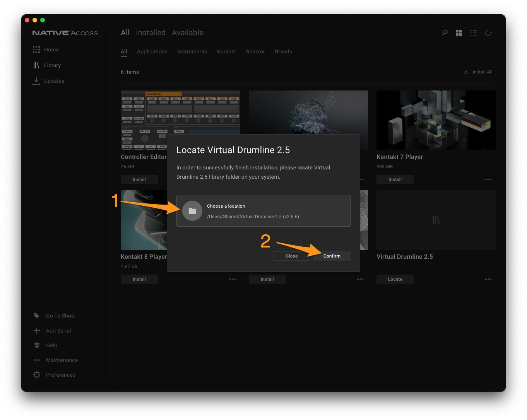527x420 pixels.
Task: Open the Home section icon
Action: pyautogui.click(x=36, y=50)
